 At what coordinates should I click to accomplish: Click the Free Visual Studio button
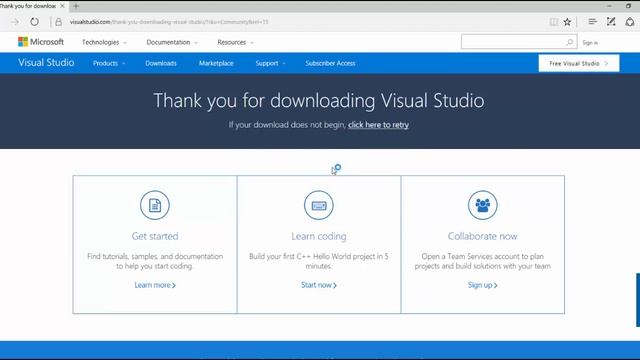coord(579,63)
